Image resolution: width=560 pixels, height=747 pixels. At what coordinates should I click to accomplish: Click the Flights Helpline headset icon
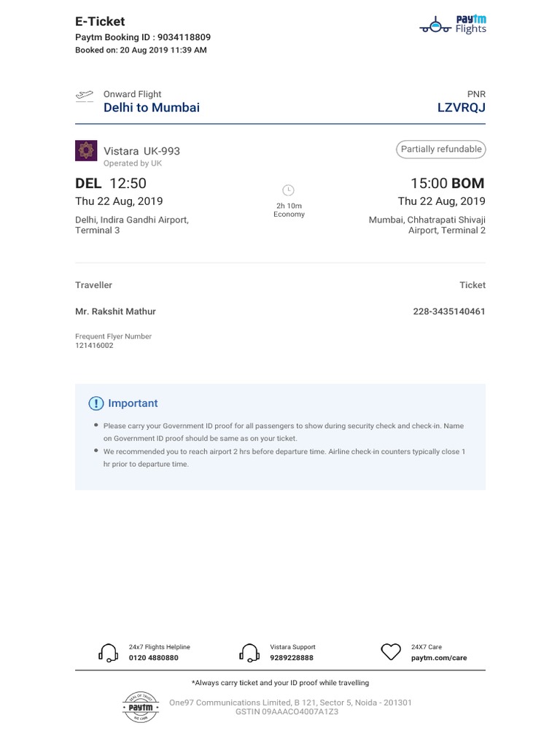109,652
